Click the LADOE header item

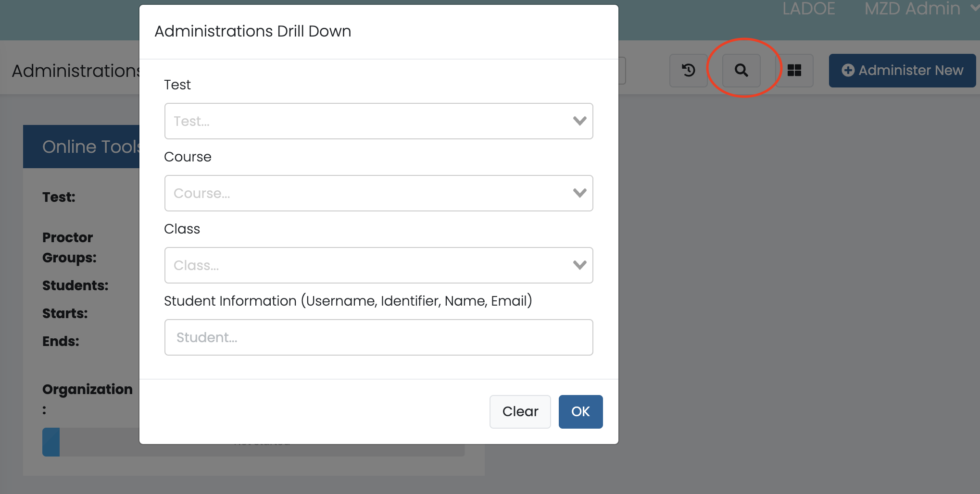[809, 9]
